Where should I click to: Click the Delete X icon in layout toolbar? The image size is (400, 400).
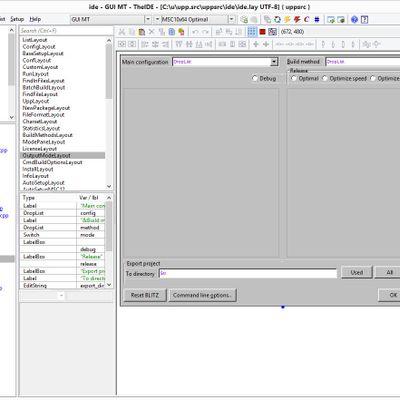click(x=152, y=32)
